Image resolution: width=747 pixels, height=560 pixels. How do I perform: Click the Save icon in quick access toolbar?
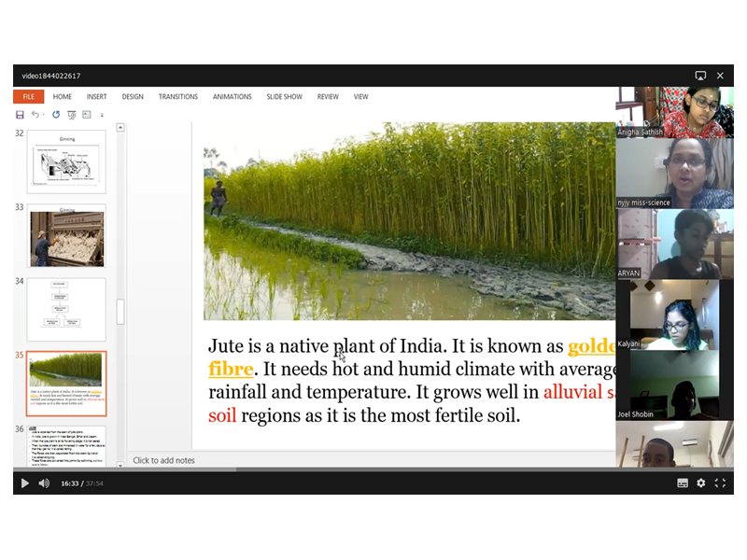point(20,115)
